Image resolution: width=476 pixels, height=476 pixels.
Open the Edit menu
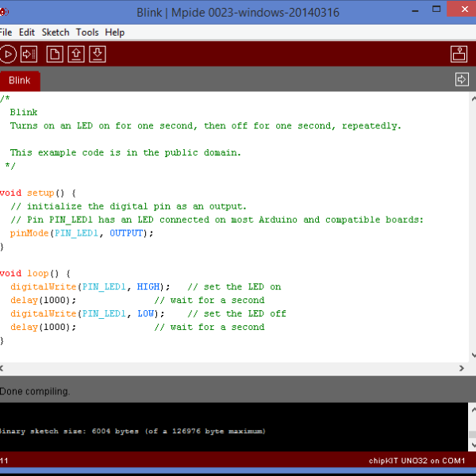point(27,33)
